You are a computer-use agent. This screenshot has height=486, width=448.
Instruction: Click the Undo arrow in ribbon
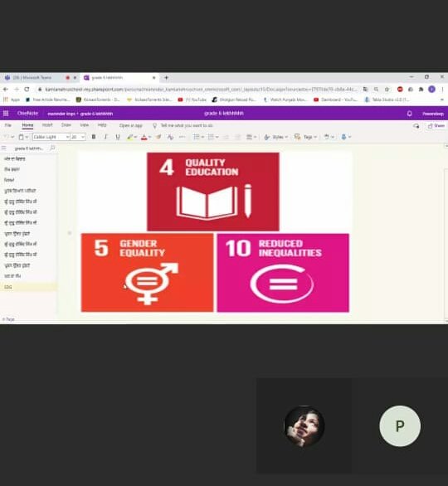[x=6, y=137]
